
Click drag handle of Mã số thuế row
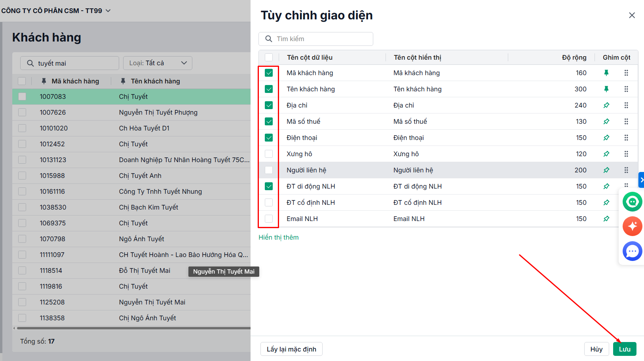(626, 121)
